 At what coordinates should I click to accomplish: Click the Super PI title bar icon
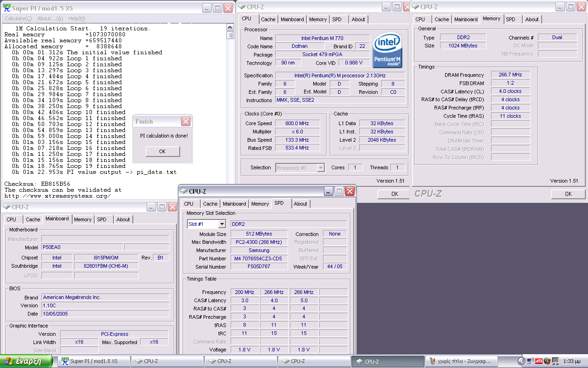(x=7, y=7)
